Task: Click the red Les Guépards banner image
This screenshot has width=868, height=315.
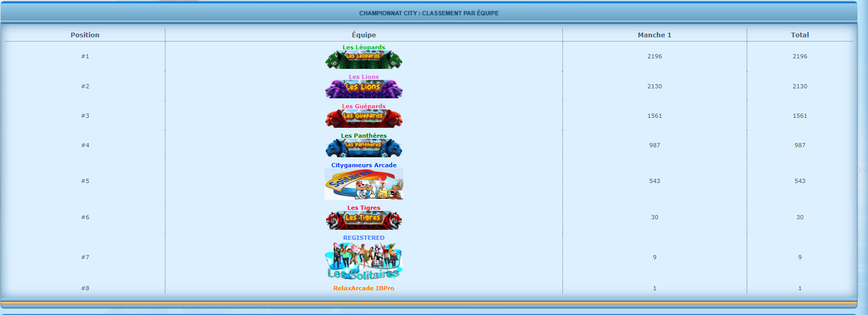Action: tap(363, 119)
